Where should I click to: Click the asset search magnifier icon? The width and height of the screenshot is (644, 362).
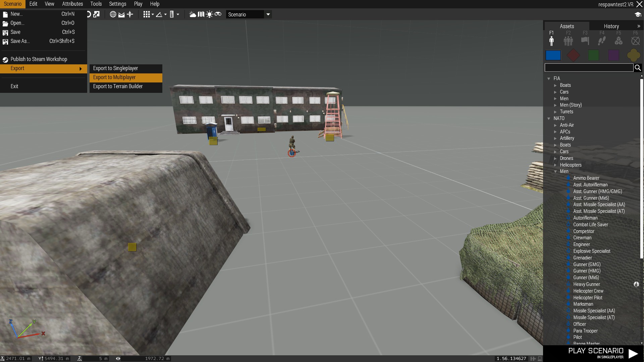[x=638, y=68]
